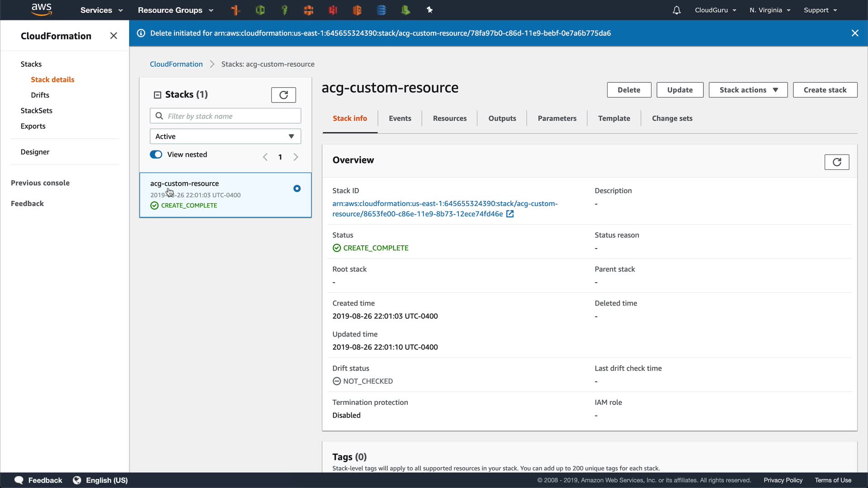The image size is (868, 488).
Task: Open the Template tab
Action: click(x=613, y=118)
